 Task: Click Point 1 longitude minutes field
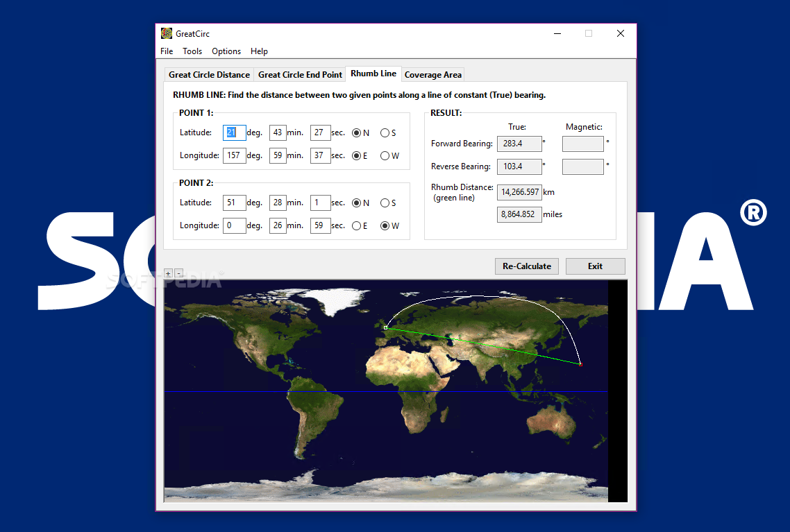click(278, 155)
